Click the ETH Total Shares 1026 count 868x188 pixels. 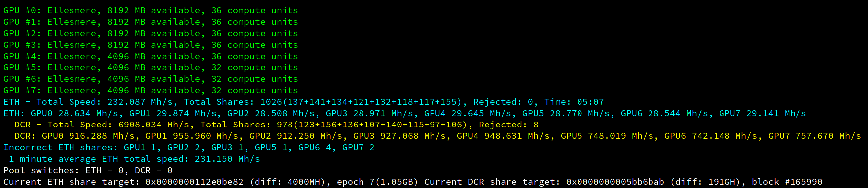271,102
